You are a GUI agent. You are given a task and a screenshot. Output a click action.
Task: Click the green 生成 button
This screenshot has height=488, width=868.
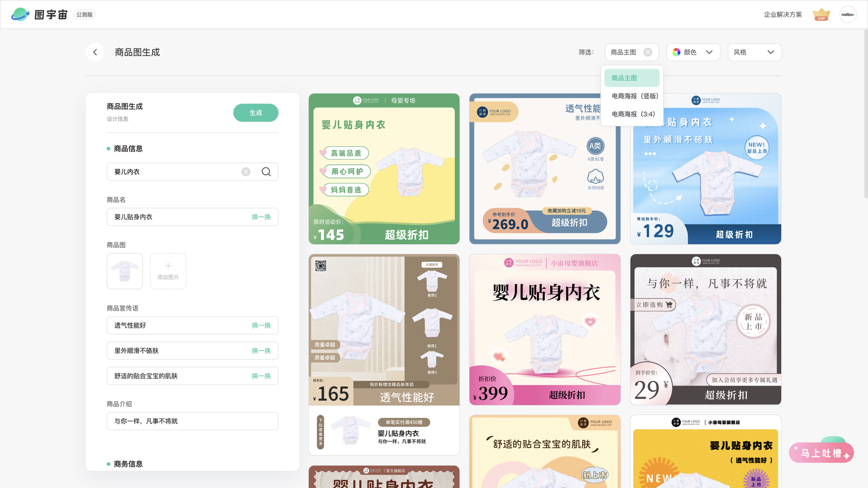tap(256, 113)
